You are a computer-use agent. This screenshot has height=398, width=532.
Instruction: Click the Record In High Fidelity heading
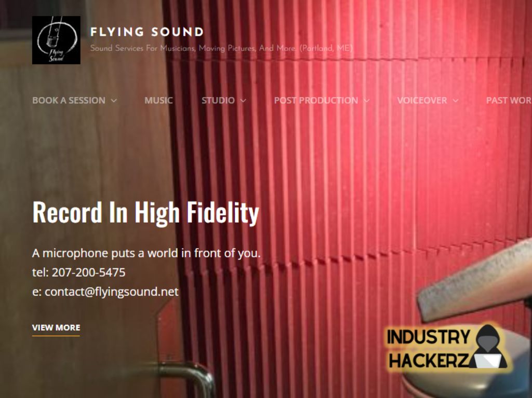146,212
